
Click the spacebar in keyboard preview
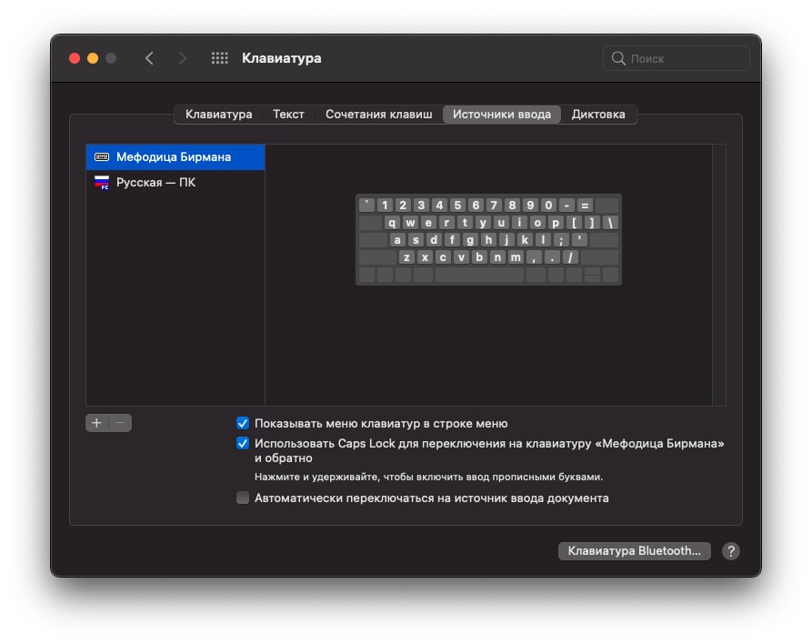[x=479, y=275]
